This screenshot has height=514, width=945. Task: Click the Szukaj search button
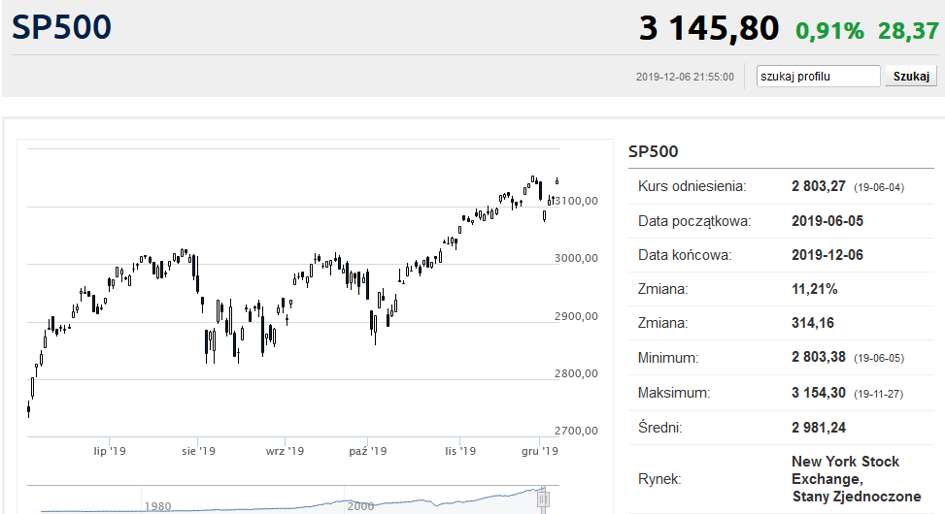(911, 77)
